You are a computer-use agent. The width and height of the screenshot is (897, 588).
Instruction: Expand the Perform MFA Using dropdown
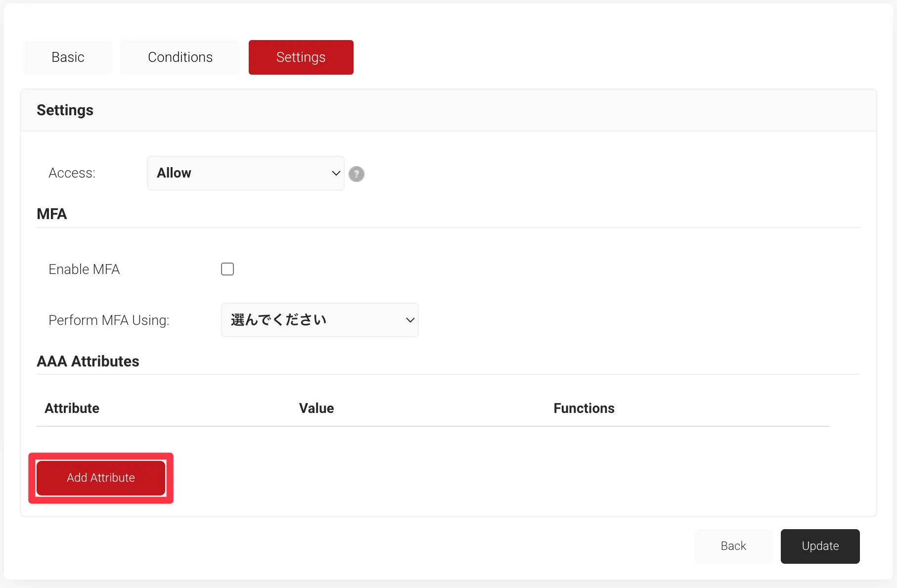click(x=319, y=320)
